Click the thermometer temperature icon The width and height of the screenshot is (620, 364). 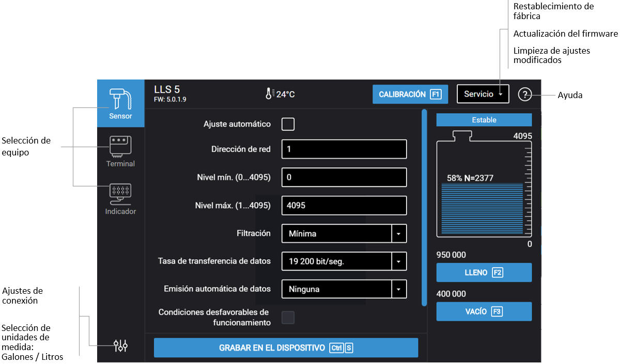click(269, 94)
